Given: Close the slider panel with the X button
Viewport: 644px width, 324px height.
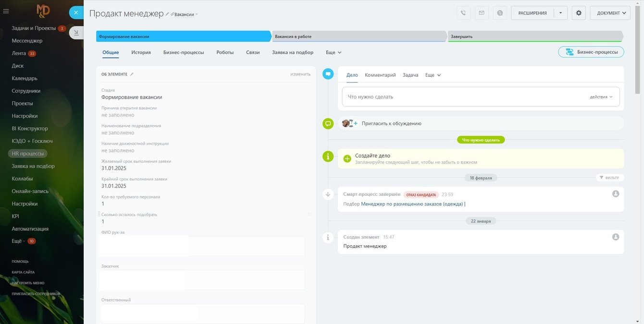Looking at the screenshot, I should tap(76, 12).
